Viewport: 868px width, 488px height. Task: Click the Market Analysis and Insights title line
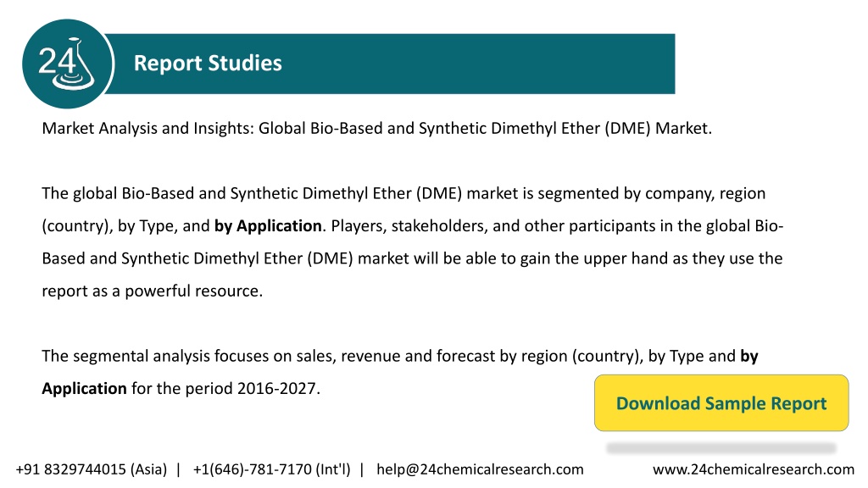point(377,129)
